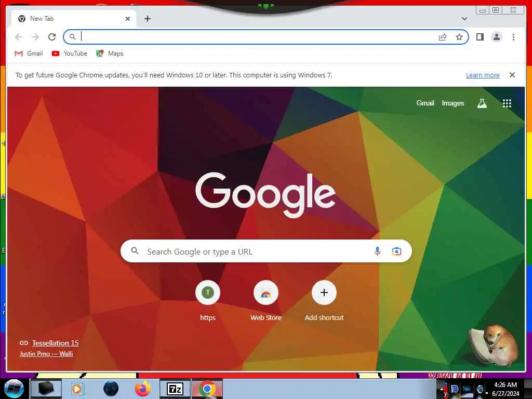Open Images link on Google page
This screenshot has width=532, height=399.
pos(453,103)
